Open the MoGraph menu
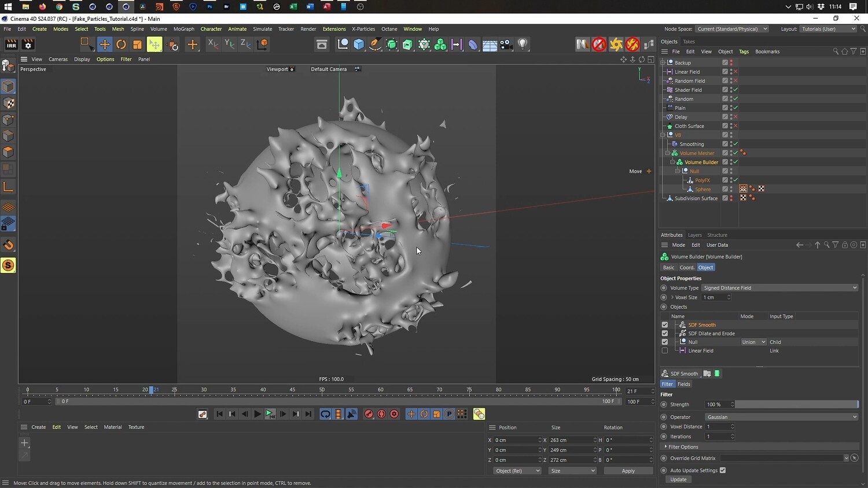Image resolution: width=868 pixels, height=488 pixels. [183, 29]
